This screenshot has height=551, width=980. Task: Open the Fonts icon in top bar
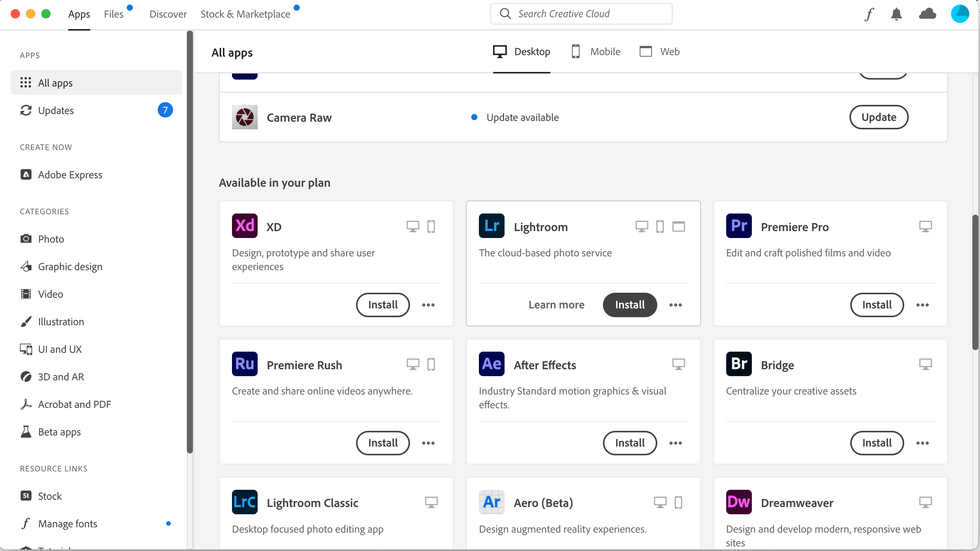(x=869, y=14)
